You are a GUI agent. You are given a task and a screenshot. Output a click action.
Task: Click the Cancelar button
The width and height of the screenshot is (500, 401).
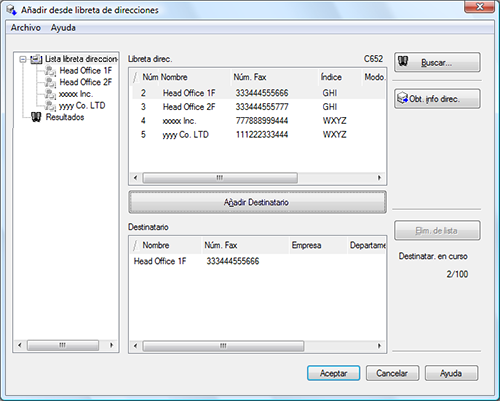pos(392,373)
